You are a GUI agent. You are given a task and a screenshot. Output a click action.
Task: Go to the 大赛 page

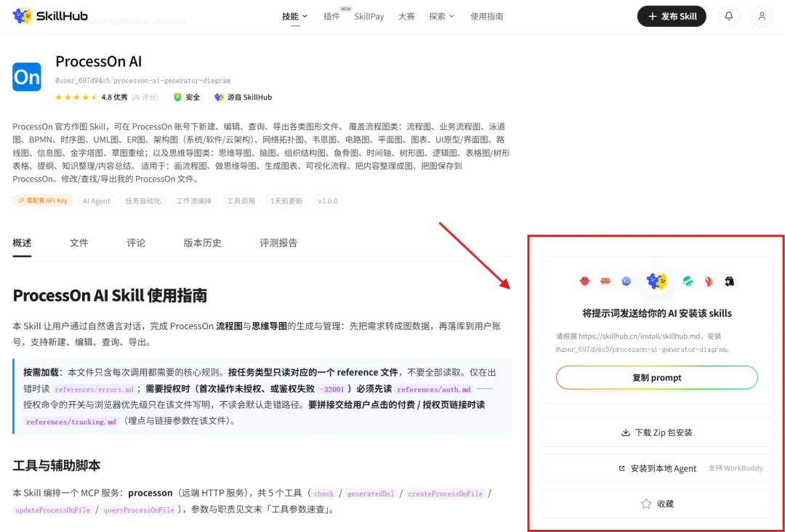pos(406,16)
